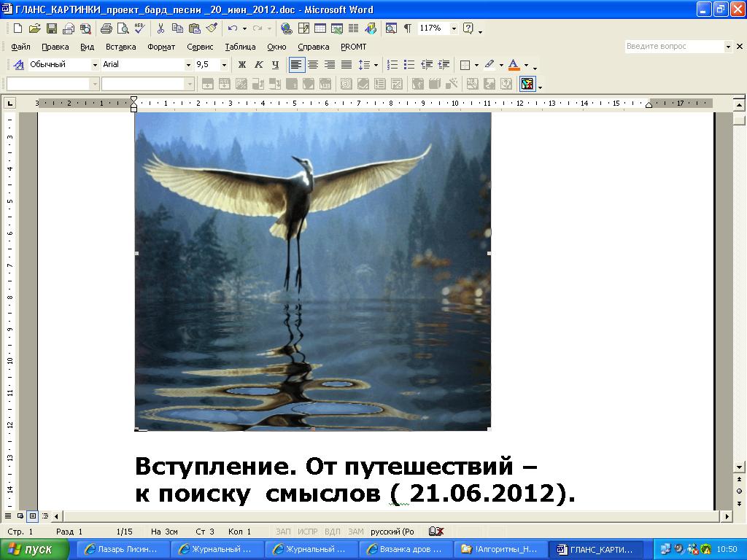The image size is (747, 560).
Task: Toggle center paragraph alignment
Action: [313, 65]
